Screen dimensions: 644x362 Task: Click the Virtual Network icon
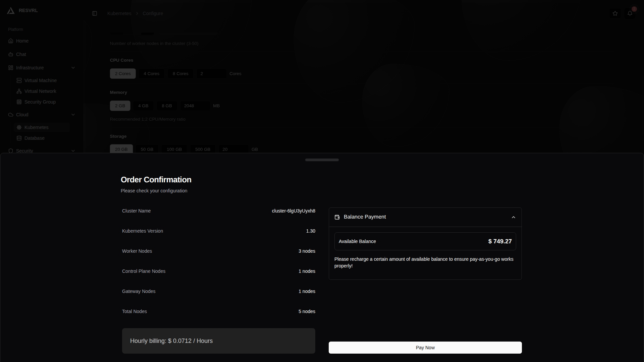tap(19, 91)
